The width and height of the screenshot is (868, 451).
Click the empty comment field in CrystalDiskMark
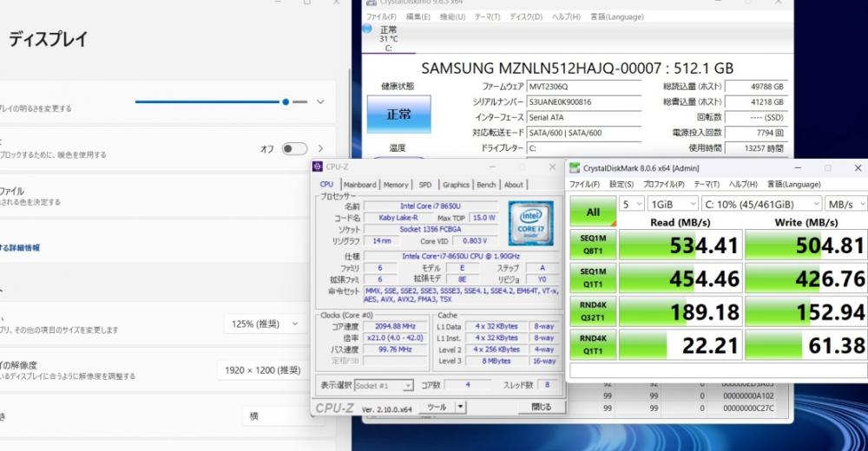(719, 370)
